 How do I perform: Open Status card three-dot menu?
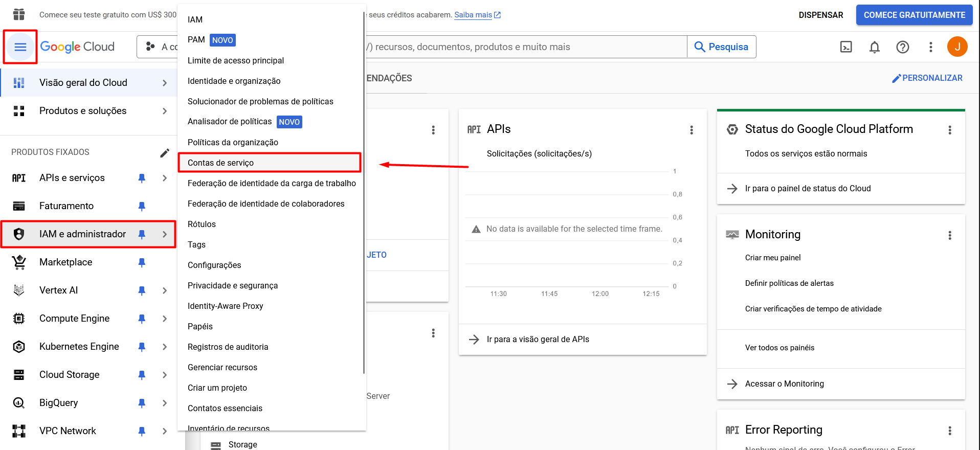pos(950,130)
